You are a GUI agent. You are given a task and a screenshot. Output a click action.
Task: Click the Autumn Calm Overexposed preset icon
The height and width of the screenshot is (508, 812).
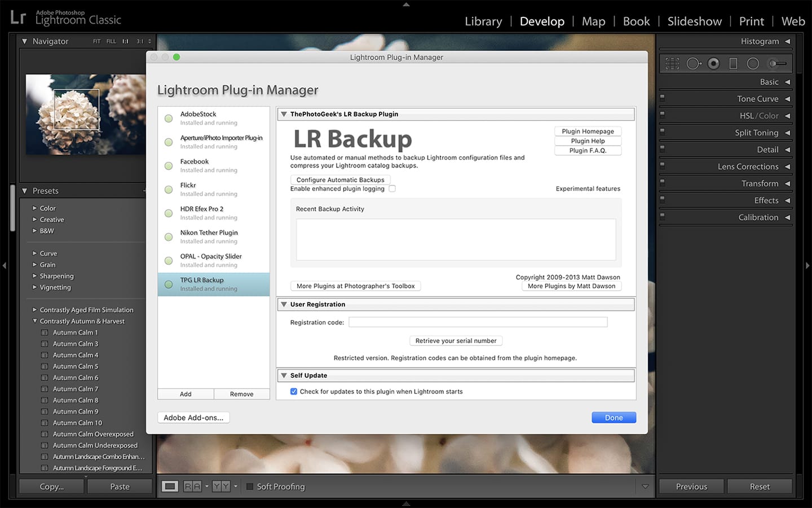(x=45, y=434)
